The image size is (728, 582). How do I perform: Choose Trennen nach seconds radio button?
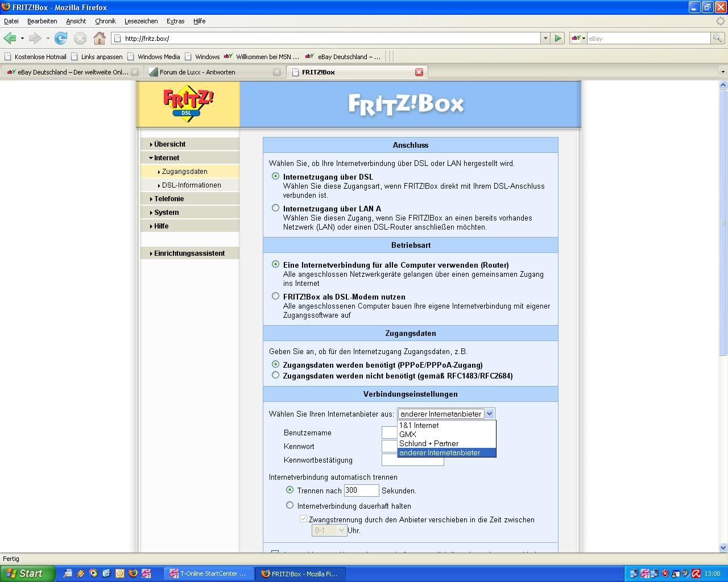tap(290, 490)
